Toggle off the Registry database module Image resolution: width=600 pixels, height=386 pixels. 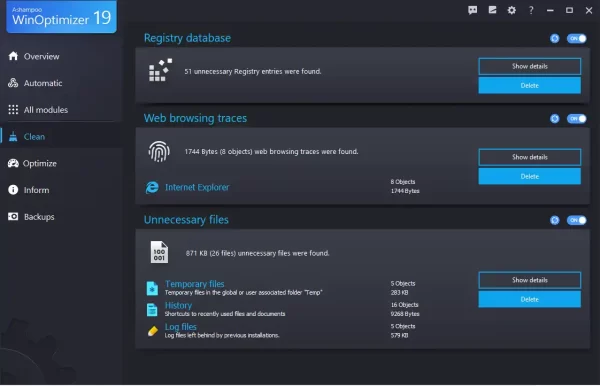(x=577, y=38)
